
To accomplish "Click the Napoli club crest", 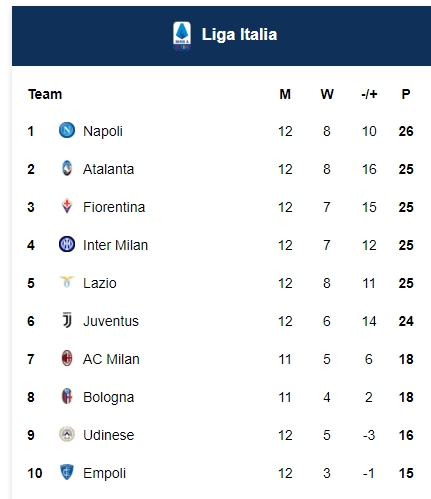I will (67, 130).
